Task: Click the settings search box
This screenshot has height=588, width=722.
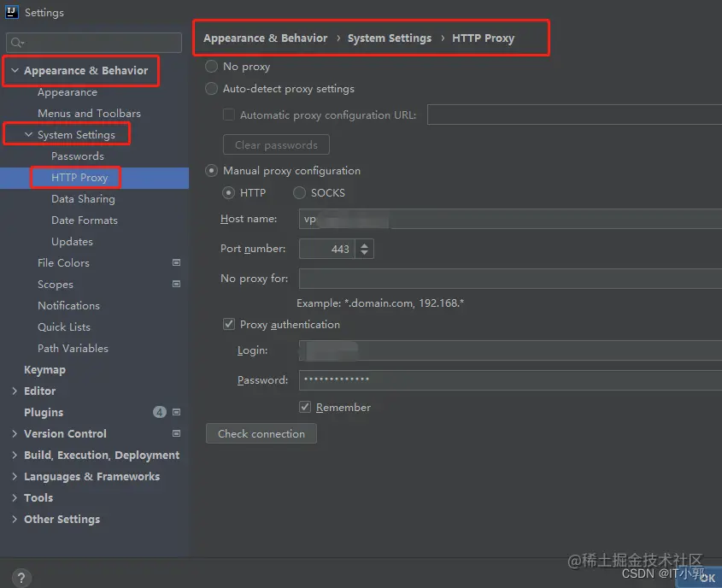Action: (x=94, y=43)
